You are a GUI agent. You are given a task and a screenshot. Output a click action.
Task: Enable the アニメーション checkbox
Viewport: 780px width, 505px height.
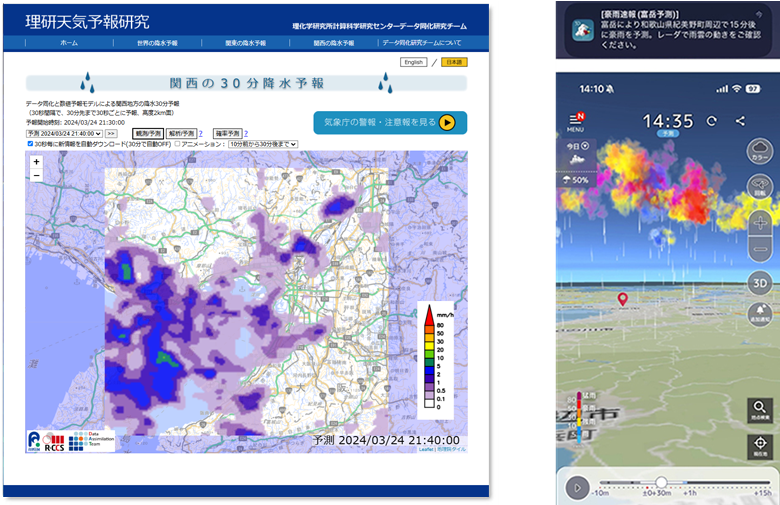[178, 144]
